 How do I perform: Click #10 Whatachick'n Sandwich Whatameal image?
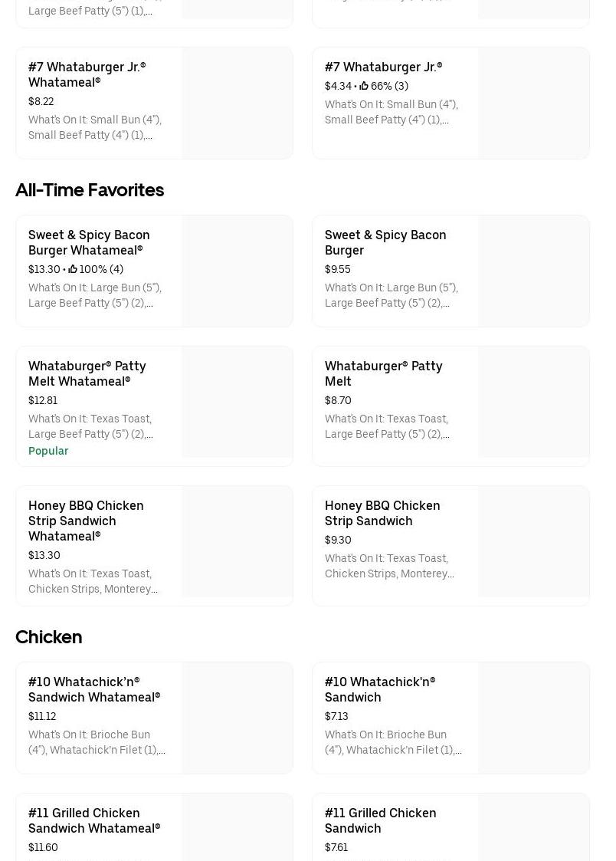coord(237,718)
